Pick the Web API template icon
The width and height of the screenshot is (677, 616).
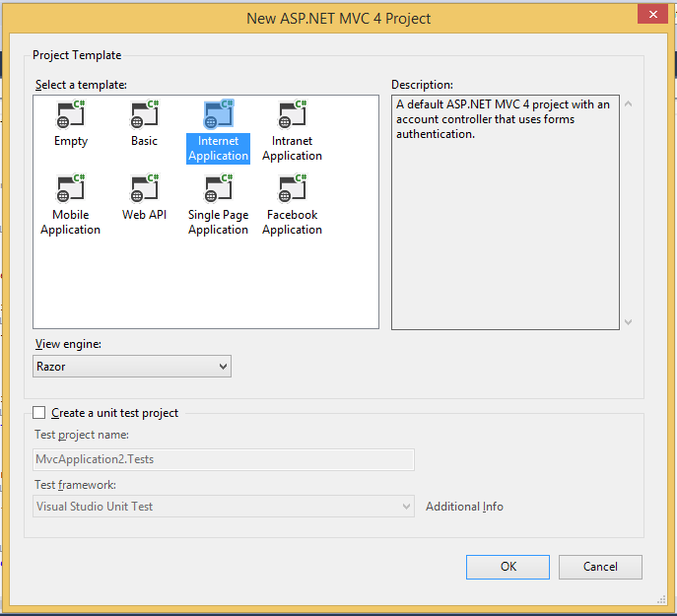coord(145,188)
